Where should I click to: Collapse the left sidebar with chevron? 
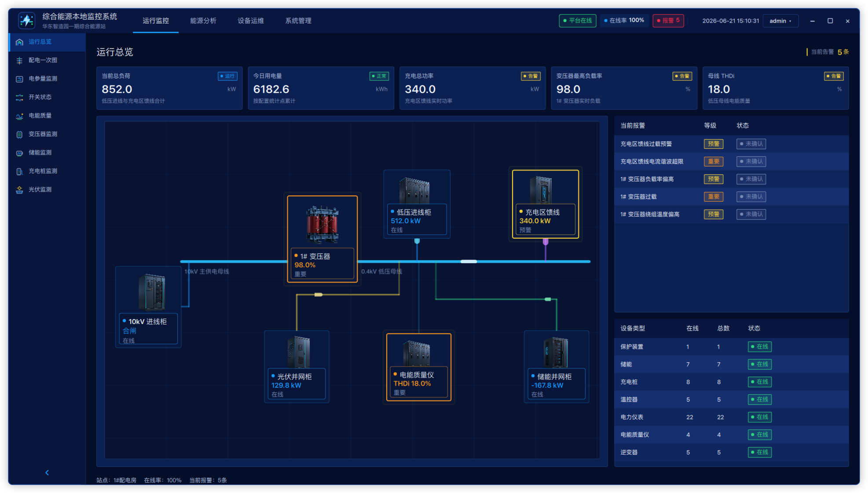point(47,473)
